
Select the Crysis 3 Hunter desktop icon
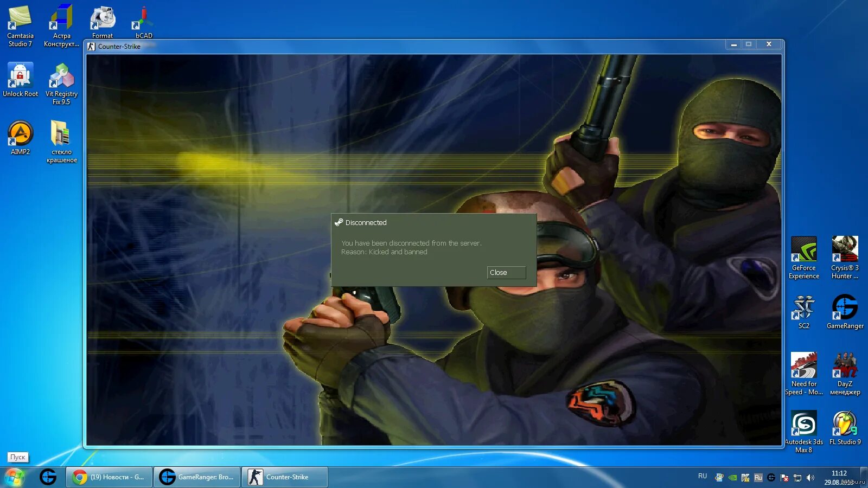pyautogui.click(x=845, y=258)
